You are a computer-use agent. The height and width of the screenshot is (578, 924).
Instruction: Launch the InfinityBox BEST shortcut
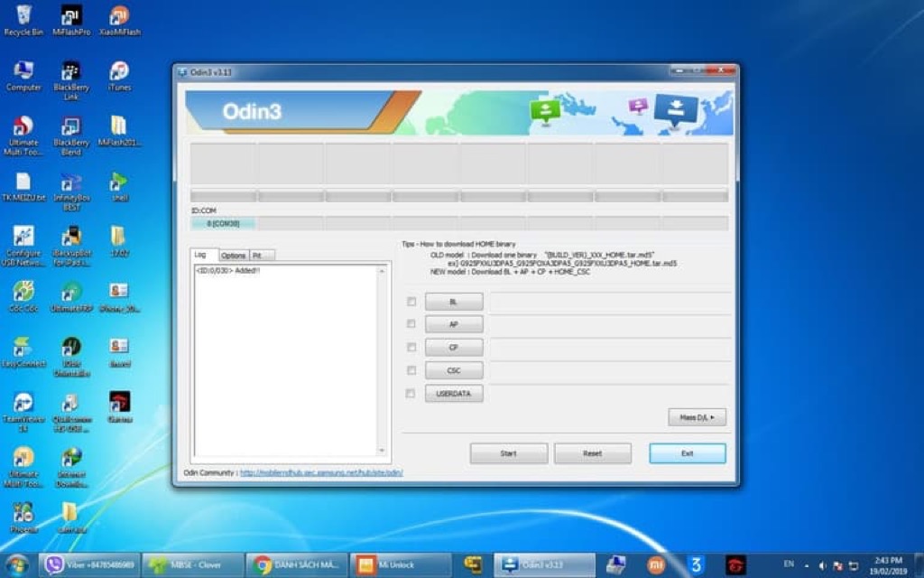click(71, 191)
